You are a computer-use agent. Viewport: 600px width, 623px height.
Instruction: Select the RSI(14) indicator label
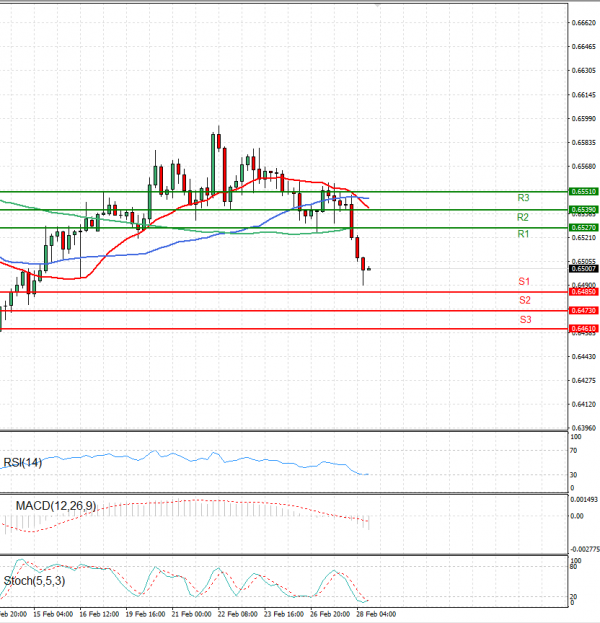click(22, 462)
